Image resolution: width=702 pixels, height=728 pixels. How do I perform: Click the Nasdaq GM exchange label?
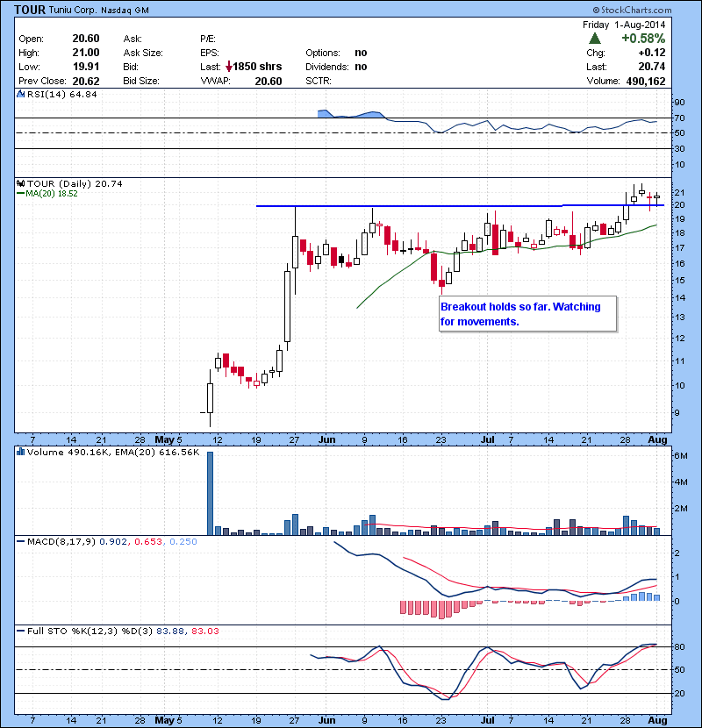pyautogui.click(x=125, y=11)
